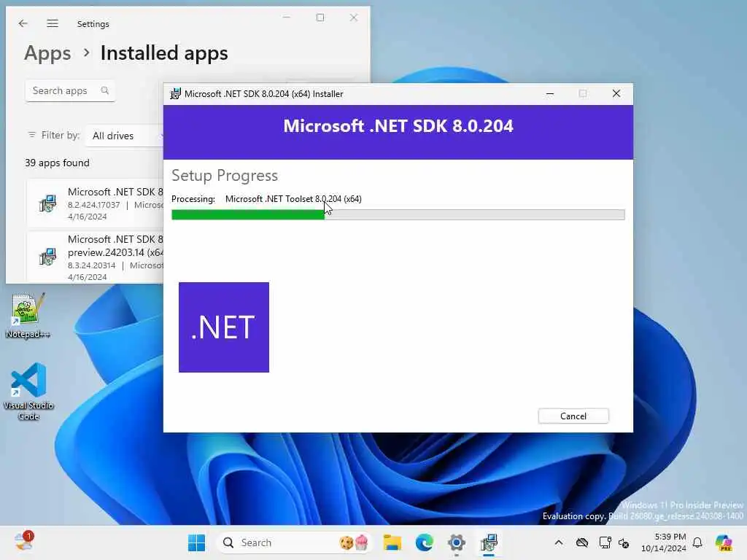
Task: Click the installer icon in its title bar
Action: [x=175, y=94]
